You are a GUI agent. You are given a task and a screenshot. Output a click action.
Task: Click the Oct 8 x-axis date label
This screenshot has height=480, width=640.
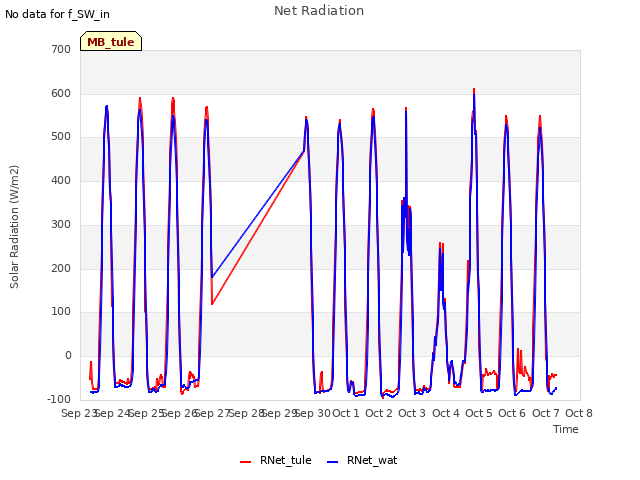(579, 413)
